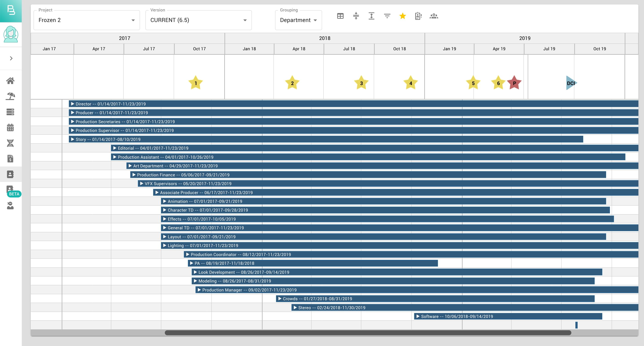This screenshot has width=644, height=346.
Task: Click the calendar icon in sidebar
Action: click(x=10, y=127)
